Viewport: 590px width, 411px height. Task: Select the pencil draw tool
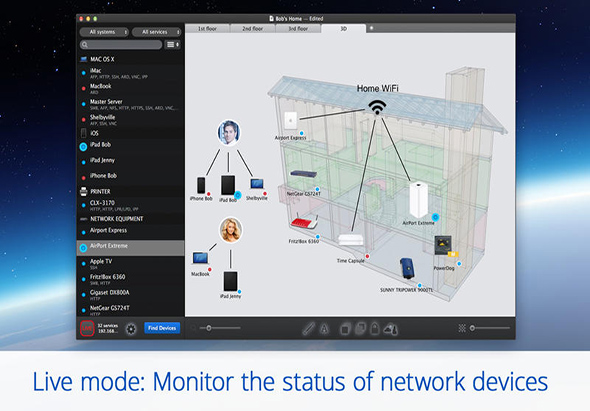coord(309,329)
